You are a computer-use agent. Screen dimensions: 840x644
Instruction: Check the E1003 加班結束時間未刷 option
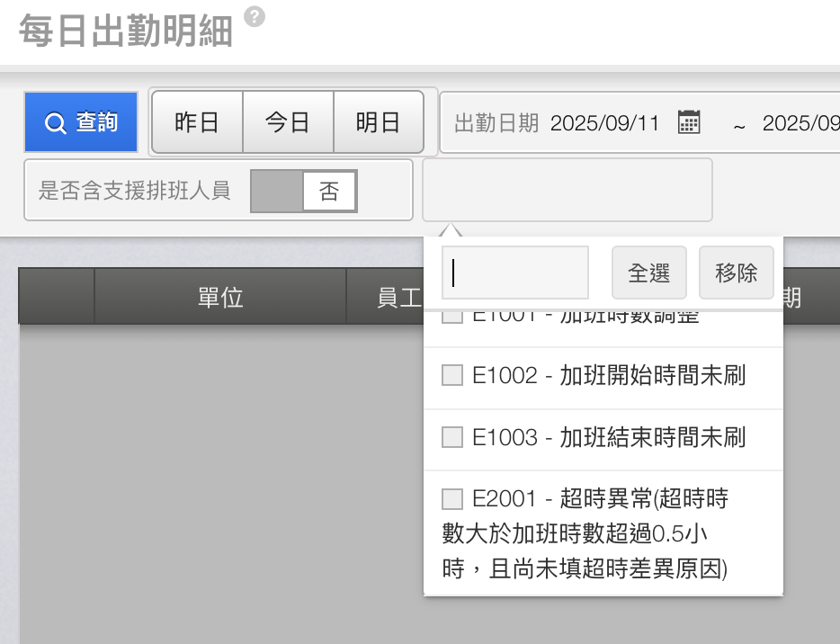coord(452,438)
